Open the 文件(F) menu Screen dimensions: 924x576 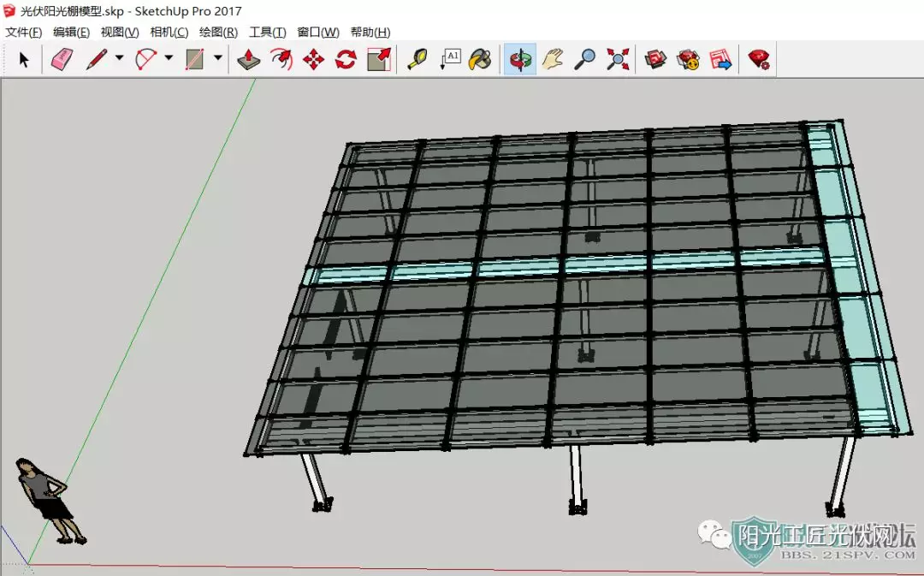(24, 33)
